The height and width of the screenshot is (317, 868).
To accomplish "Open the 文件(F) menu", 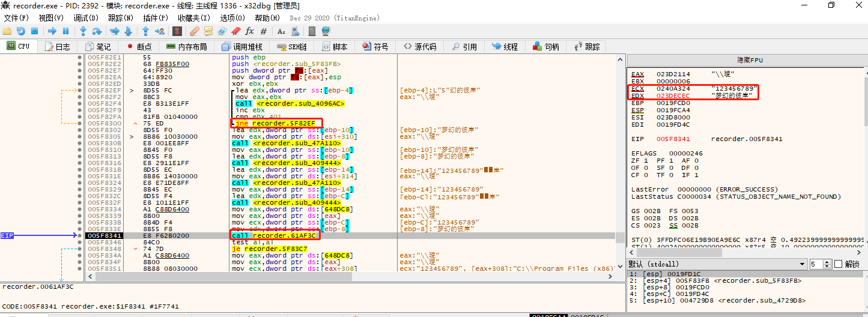I will [16, 18].
